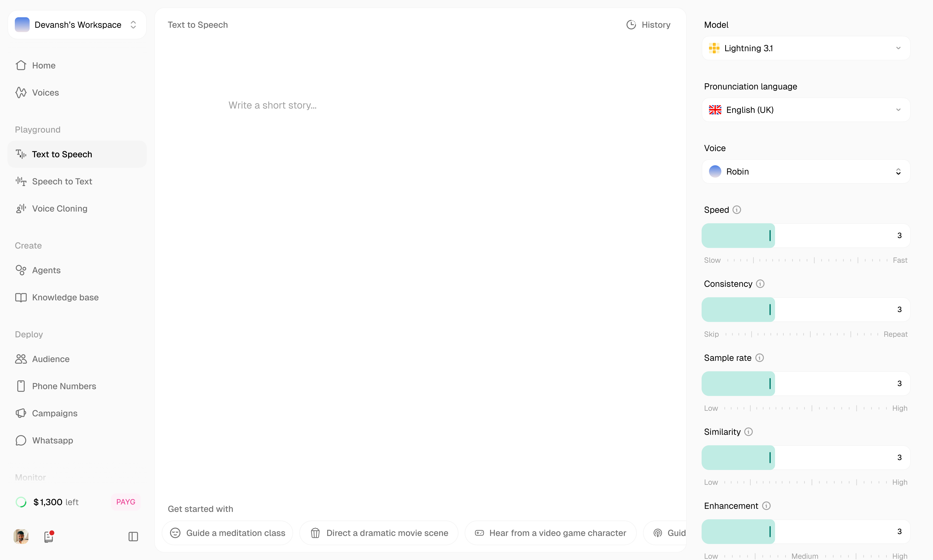This screenshot has height=560, width=933.
Task: Click the Similarity info icon
Action: click(748, 432)
